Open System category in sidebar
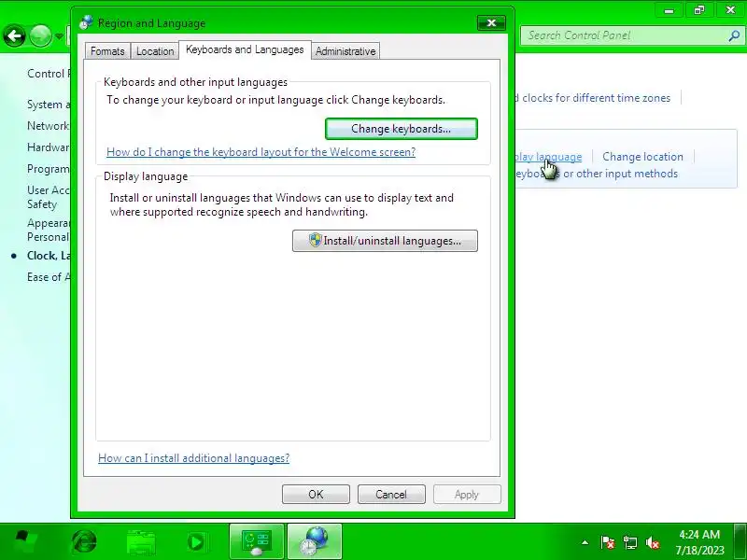747x560 pixels. click(49, 105)
